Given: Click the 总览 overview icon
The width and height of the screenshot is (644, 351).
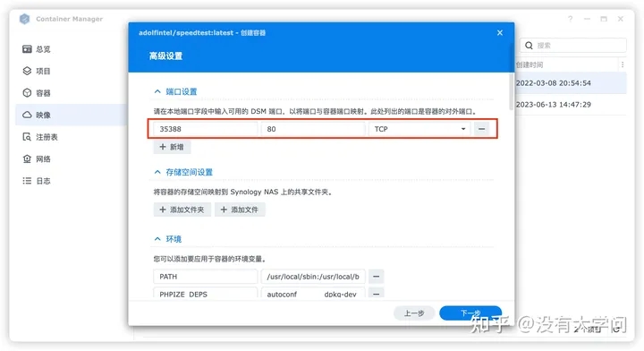Looking at the screenshot, I should pyautogui.click(x=27, y=49).
